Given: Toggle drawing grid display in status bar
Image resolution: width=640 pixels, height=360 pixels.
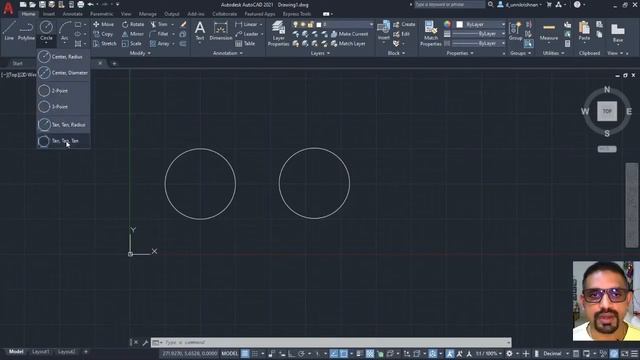Looking at the screenshot, I should point(245,353).
